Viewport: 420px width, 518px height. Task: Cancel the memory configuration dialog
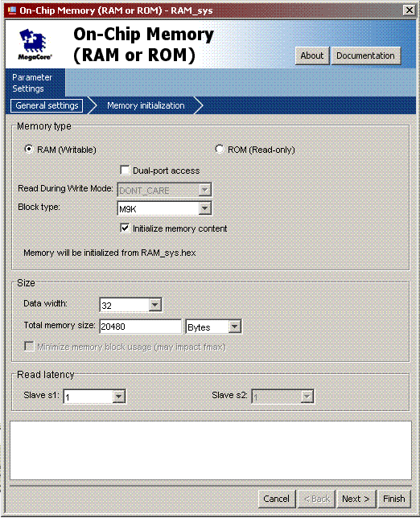pos(276,499)
